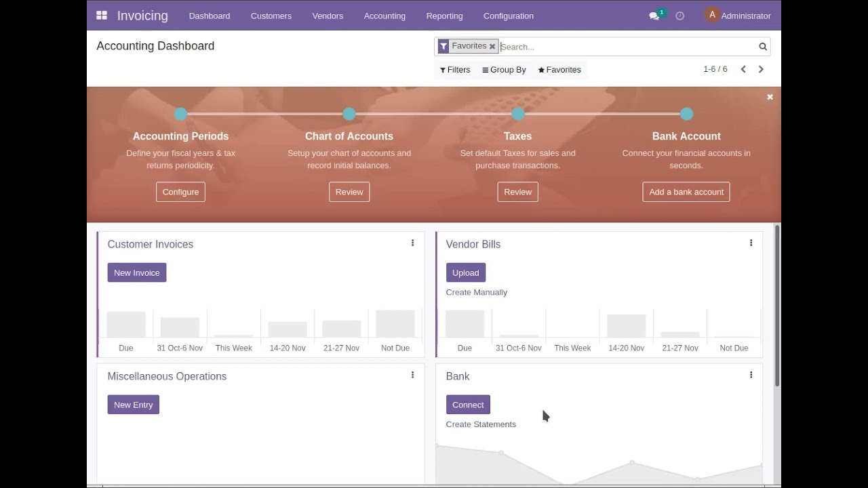Go to next page arrow

pyautogui.click(x=761, y=69)
